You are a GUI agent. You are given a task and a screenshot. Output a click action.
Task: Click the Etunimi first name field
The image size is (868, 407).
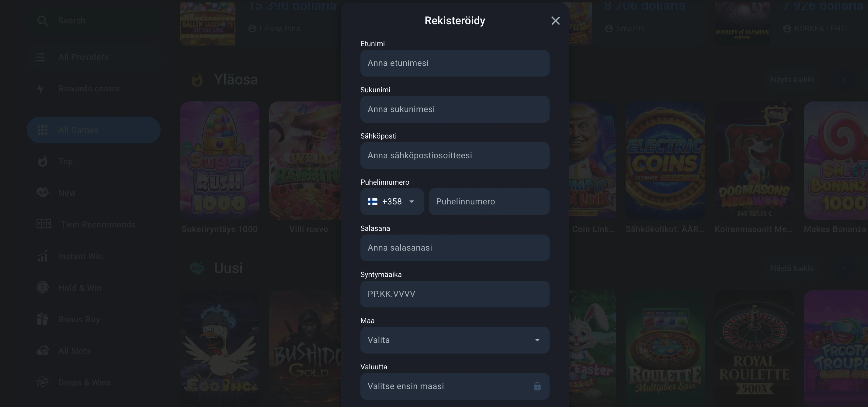tap(455, 63)
